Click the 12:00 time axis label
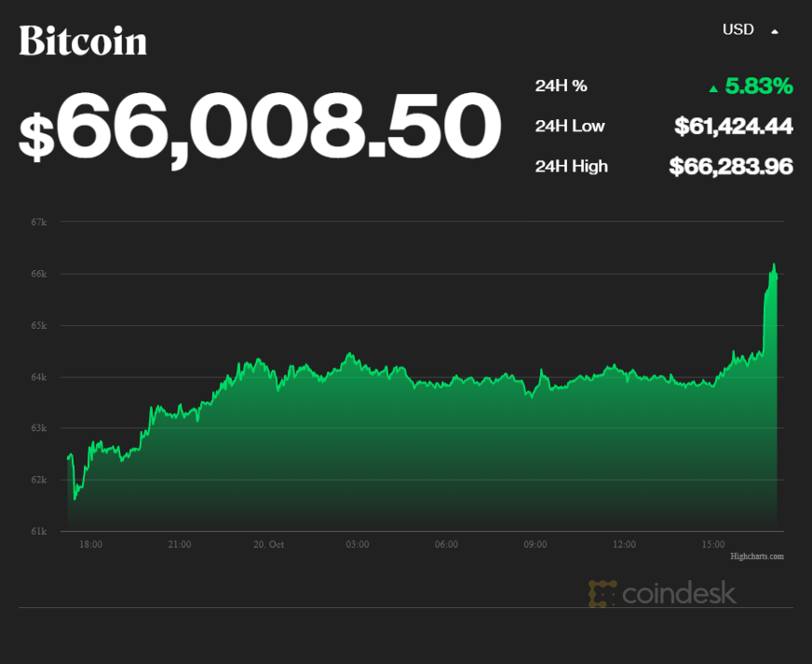The image size is (812, 664). (624, 545)
